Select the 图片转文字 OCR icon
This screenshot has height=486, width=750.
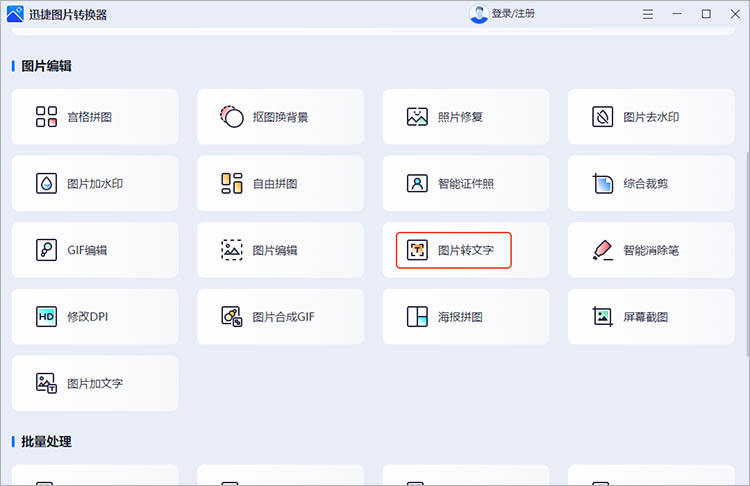(x=417, y=250)
